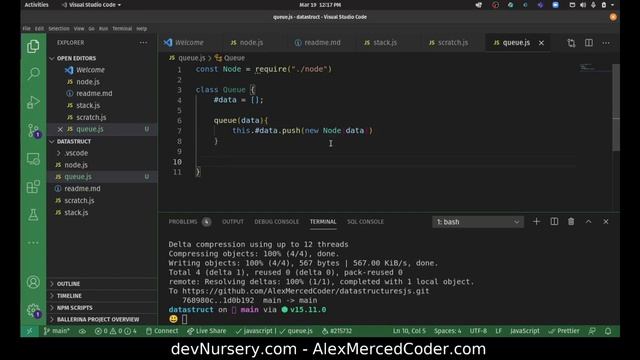This screenshot has height=360, width=640.
Task: Open Explorer more actions menu
Action: pos(143,42)
